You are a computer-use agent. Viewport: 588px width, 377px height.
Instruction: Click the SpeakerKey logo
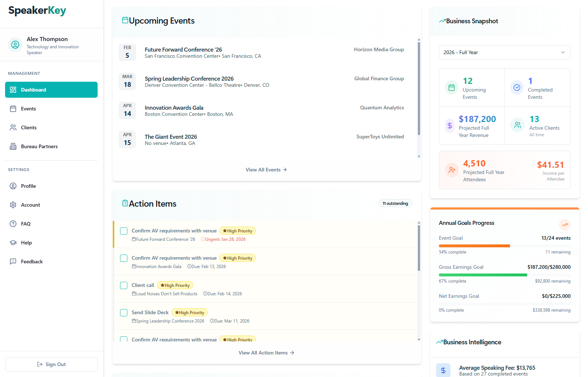(37, 11)
